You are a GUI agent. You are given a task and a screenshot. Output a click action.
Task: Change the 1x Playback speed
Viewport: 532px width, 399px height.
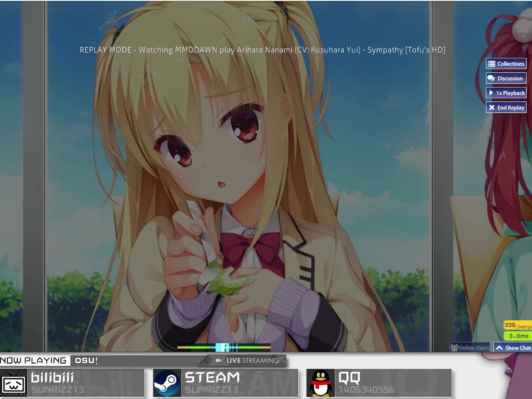click(506, 93)
